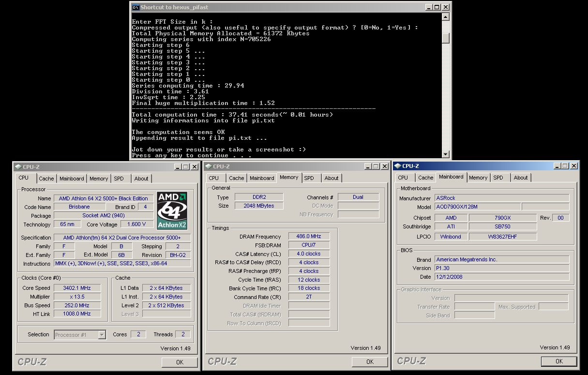Click the Channels # value Dual

pos(358,197)
